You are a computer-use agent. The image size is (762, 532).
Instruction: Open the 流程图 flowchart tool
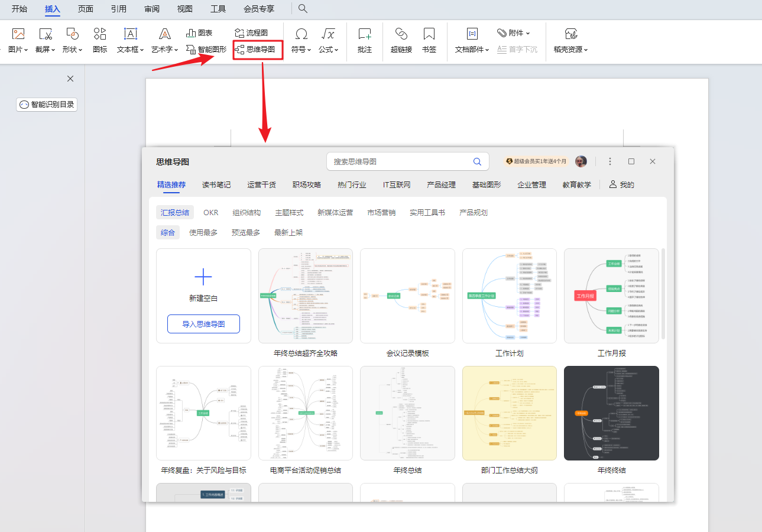pos(251,33)
